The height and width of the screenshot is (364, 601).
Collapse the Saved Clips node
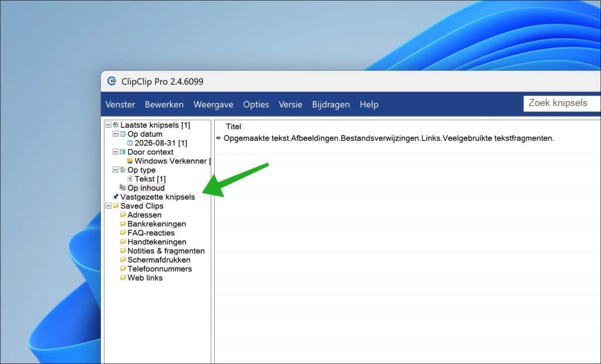click(109, 206)
